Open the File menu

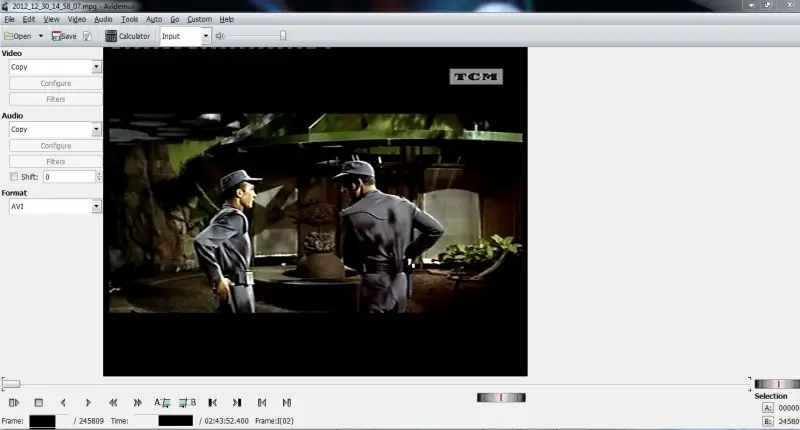pos(9,19)
